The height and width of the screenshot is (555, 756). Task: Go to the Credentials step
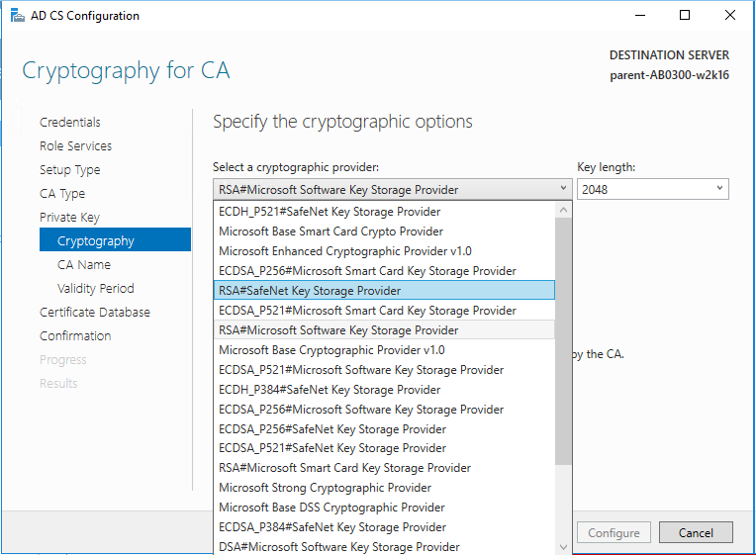pyautogui.click(x=70, y=123)
